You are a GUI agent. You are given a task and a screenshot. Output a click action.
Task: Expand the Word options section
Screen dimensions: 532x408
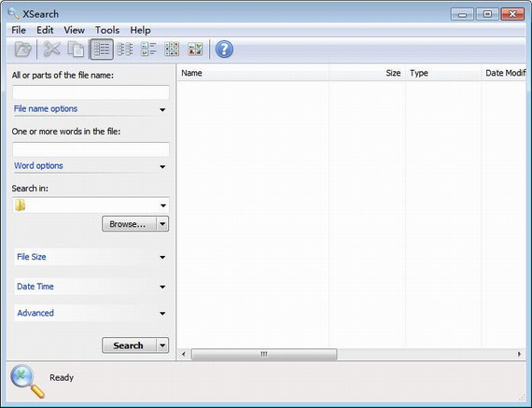point(91,166)
